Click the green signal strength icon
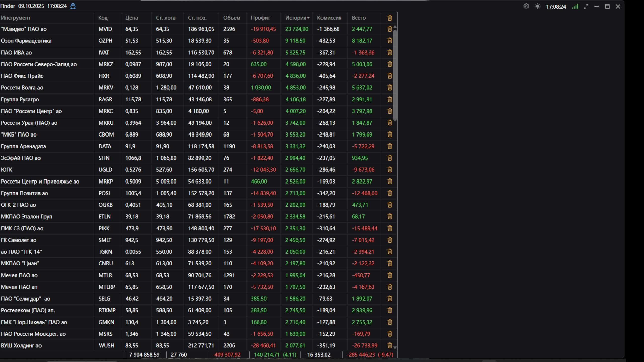 point(575,7)
